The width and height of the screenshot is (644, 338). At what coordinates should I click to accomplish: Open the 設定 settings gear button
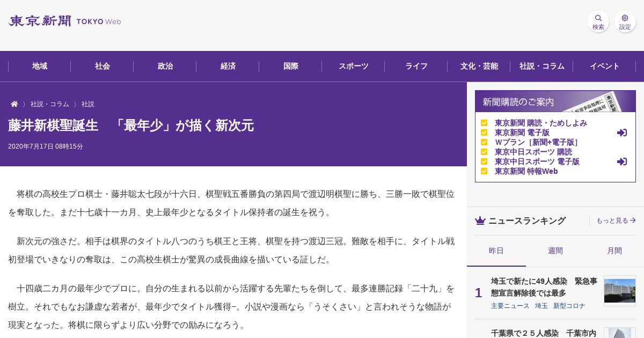pos(625,21)
